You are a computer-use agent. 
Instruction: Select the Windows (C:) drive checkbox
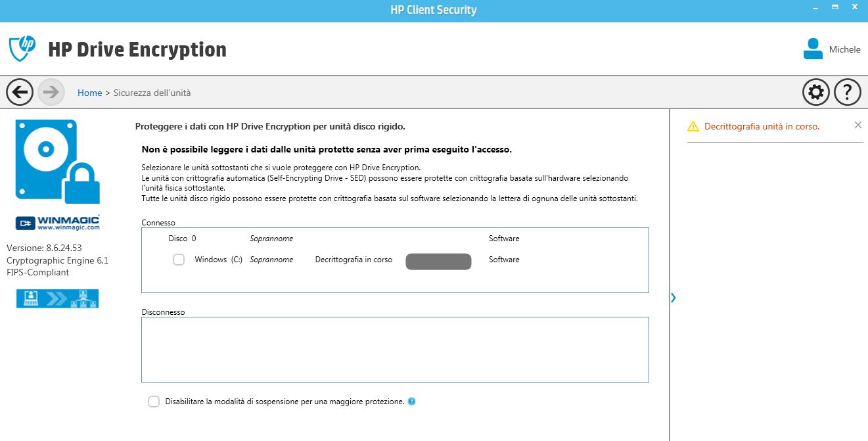(x=178, y=260)
